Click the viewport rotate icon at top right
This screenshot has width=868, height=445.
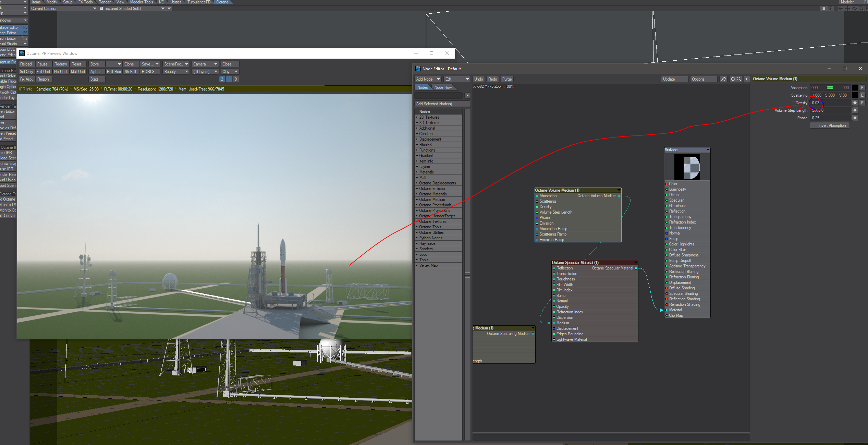[x=854, y=9]
